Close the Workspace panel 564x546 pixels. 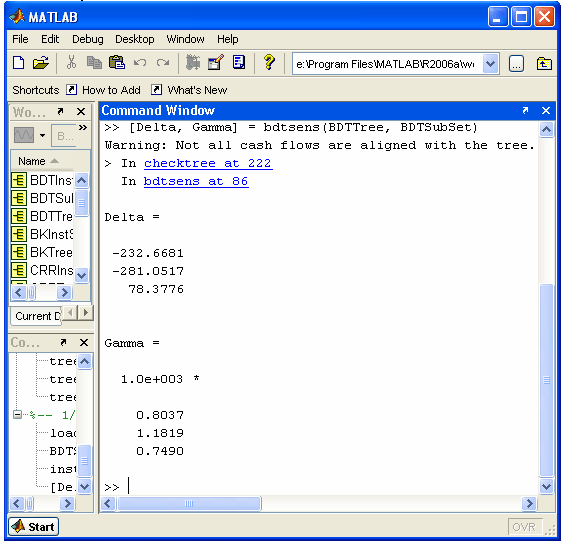81,112
